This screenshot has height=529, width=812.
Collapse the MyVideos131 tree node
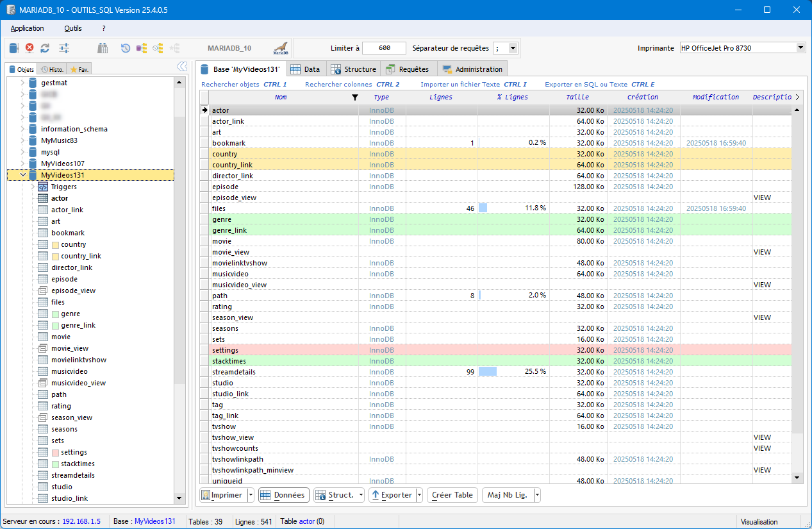coord(24,175)
